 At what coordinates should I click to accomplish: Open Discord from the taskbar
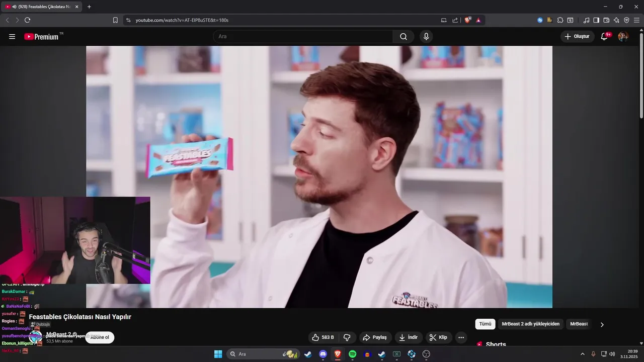point(323,354)
